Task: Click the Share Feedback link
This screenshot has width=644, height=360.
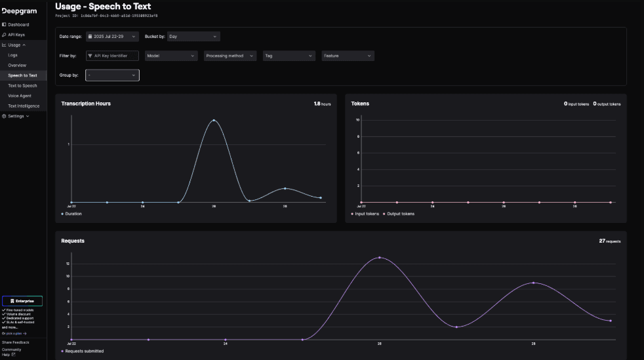Action: tap(16, 342)
